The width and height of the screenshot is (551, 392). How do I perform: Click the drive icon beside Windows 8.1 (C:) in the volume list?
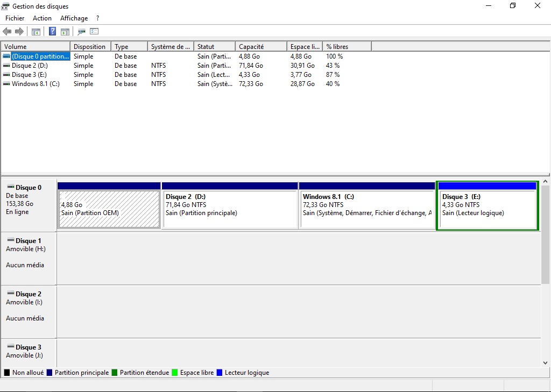pyautogui.click(x=6, y=83)
